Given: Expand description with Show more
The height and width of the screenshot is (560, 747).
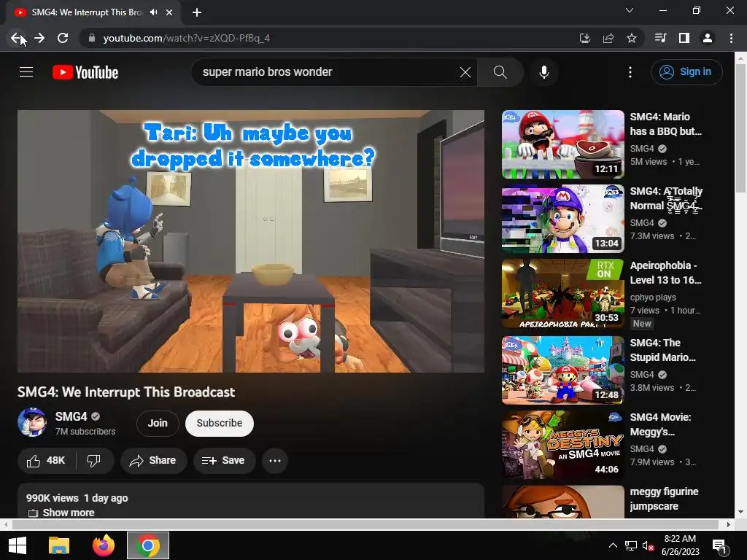Looking at the screenshot, I should [68, 513].
